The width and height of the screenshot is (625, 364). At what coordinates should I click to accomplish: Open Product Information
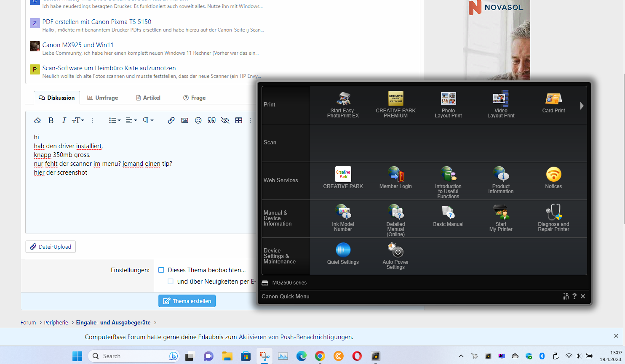tap(501, 180)
